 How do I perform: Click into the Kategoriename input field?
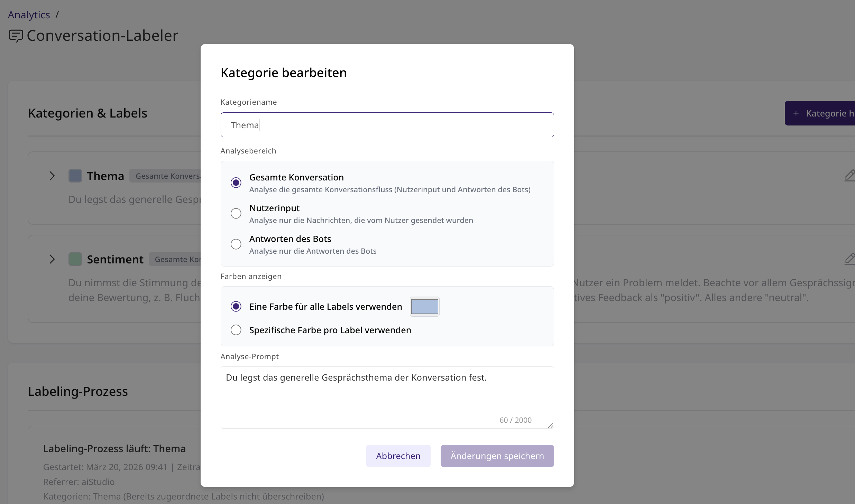pyautogui.click(x=387, y=125)
